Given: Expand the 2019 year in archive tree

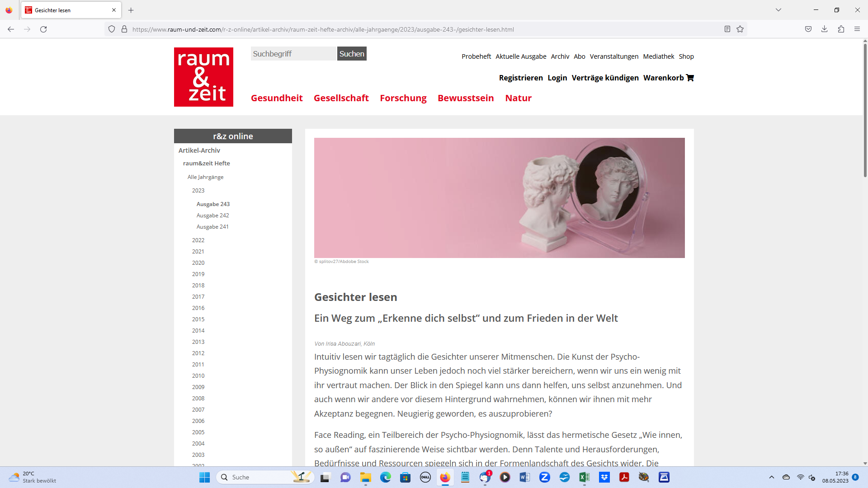Looking at the screenshot, I should click(x=198, y=274).
